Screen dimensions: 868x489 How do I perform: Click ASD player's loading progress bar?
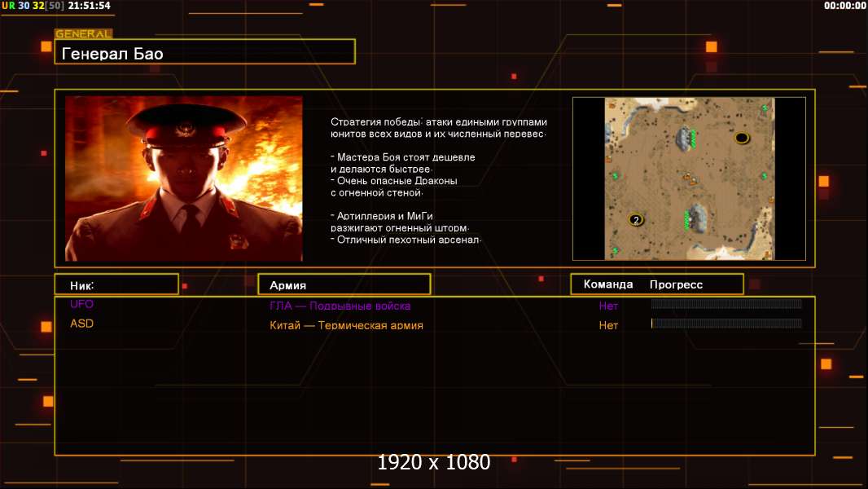(x=726, y=324)
